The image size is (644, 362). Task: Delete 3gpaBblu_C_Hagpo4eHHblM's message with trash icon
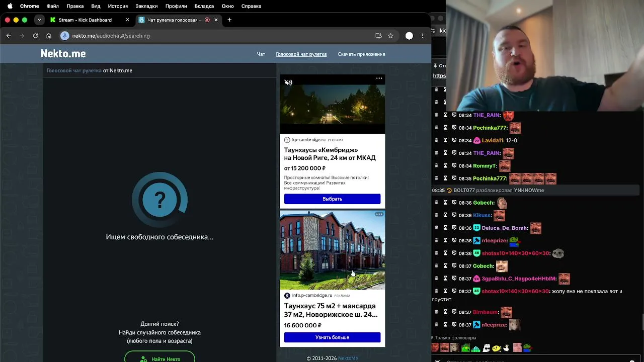437,279
